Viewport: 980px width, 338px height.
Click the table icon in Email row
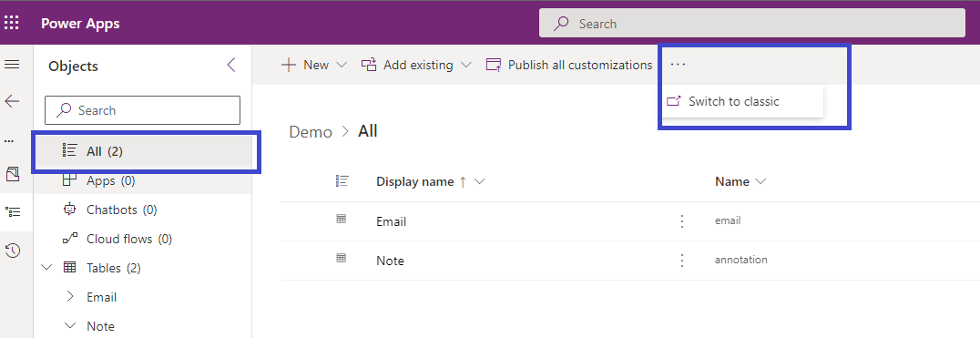342,219
